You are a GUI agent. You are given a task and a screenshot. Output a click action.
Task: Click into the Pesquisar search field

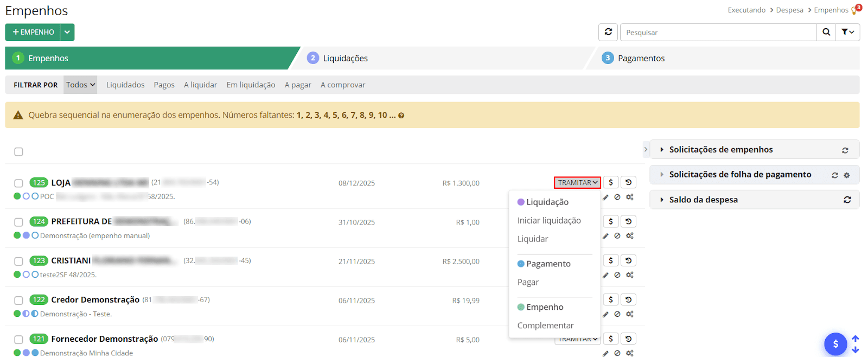(718, 32)
